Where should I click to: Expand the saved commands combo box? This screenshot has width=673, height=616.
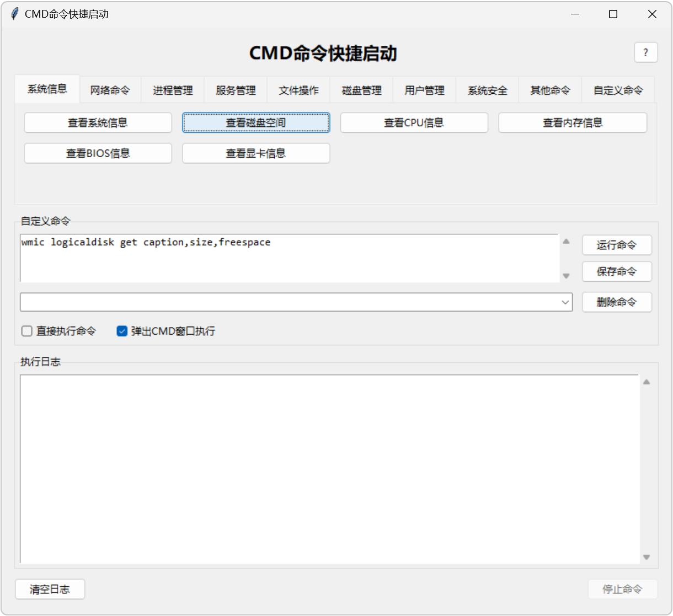[x=565, y=302]
